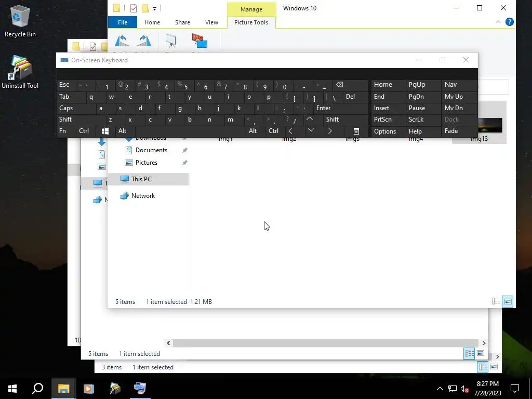Open Pictures in Quick access
Viewport: 532px width, 399px height.
click(146, 163)
